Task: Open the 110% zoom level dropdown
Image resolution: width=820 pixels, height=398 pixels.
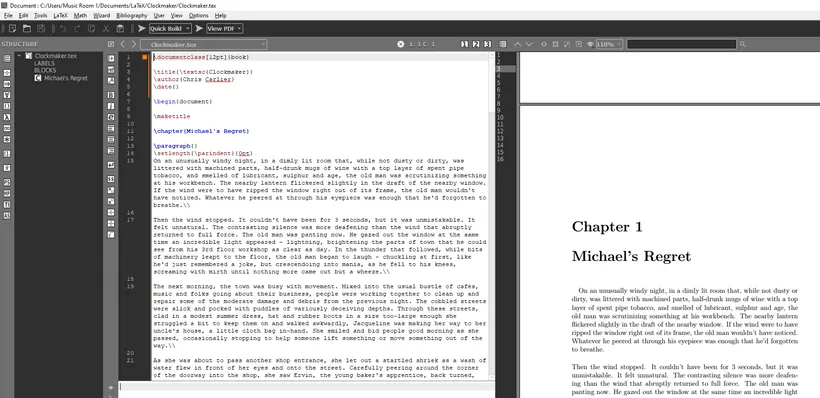Action: 609,44
